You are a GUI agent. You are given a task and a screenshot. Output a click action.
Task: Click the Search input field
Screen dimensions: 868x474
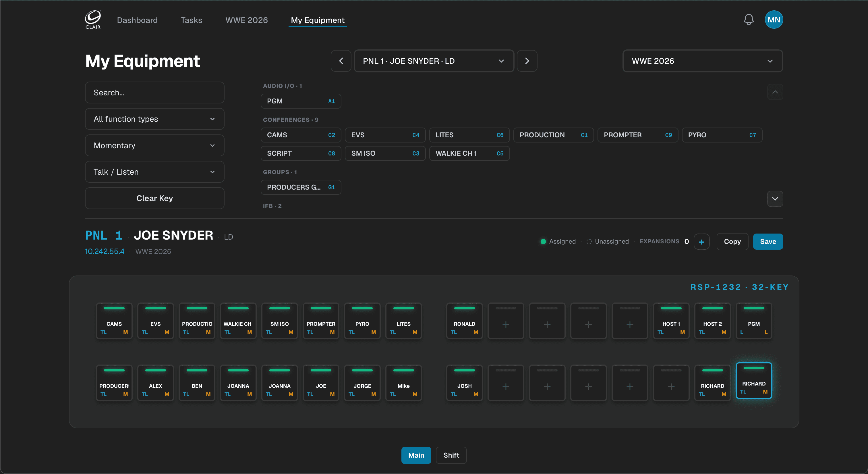click(x=155, y=93)
